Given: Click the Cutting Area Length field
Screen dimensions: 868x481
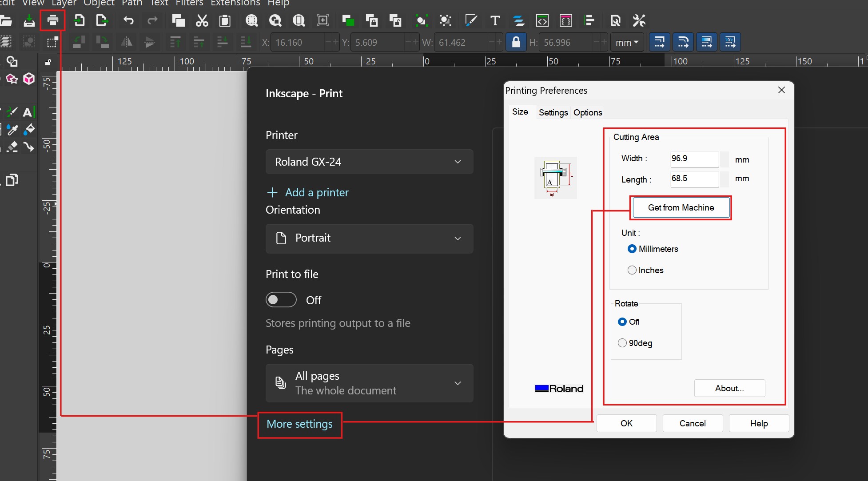Looking at the screenshot, I should [x=694, y=179].
